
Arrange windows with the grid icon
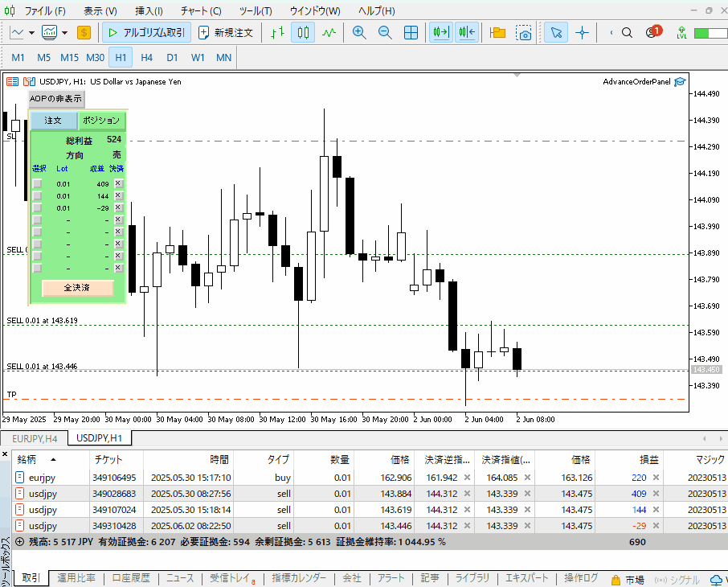coord(411,32)
